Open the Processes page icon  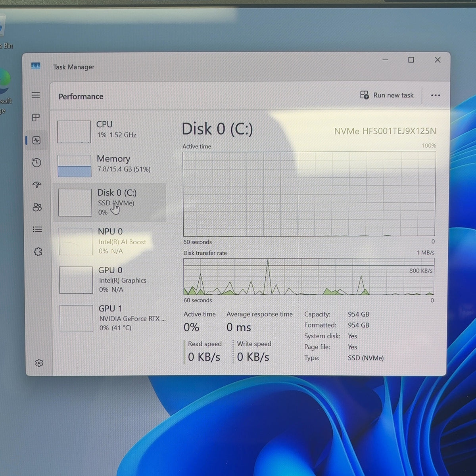tap(36, 117)
